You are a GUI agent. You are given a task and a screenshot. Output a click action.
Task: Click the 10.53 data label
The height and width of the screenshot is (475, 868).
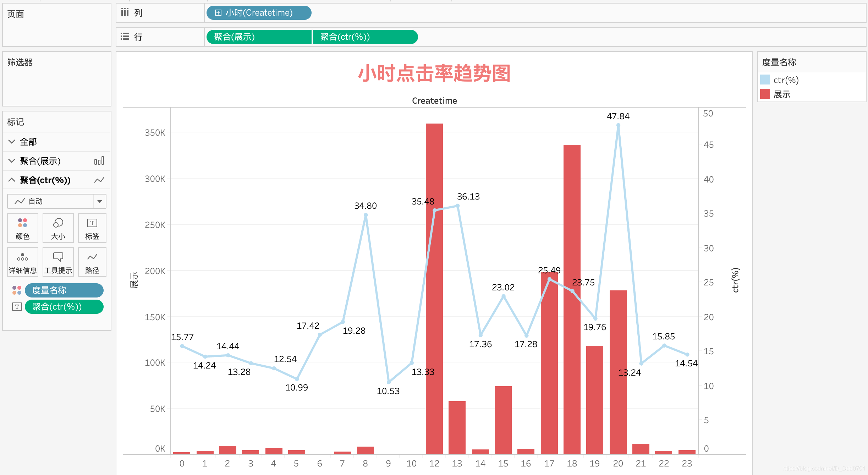pyautogui.click(x=388, y=391)
